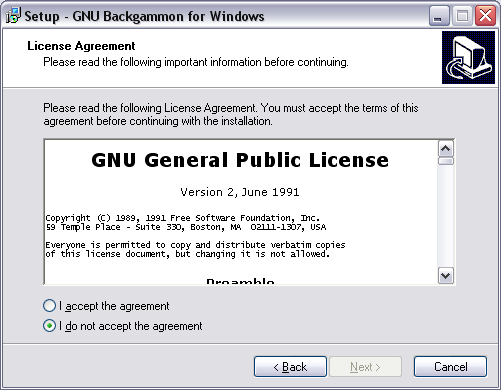Viewport: 501px width, 390px height.
Task: Click the license scrollbar up arrow
Action: click(x=446, y=149)
